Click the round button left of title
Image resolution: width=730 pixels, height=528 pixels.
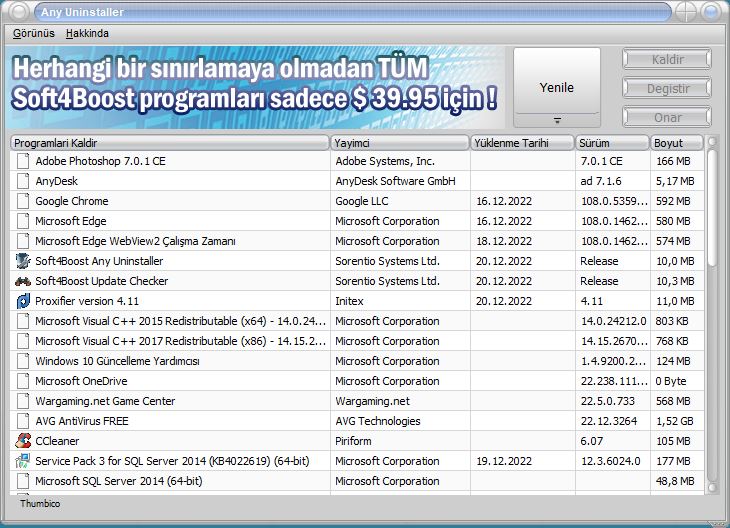click(x=19, y=11)
